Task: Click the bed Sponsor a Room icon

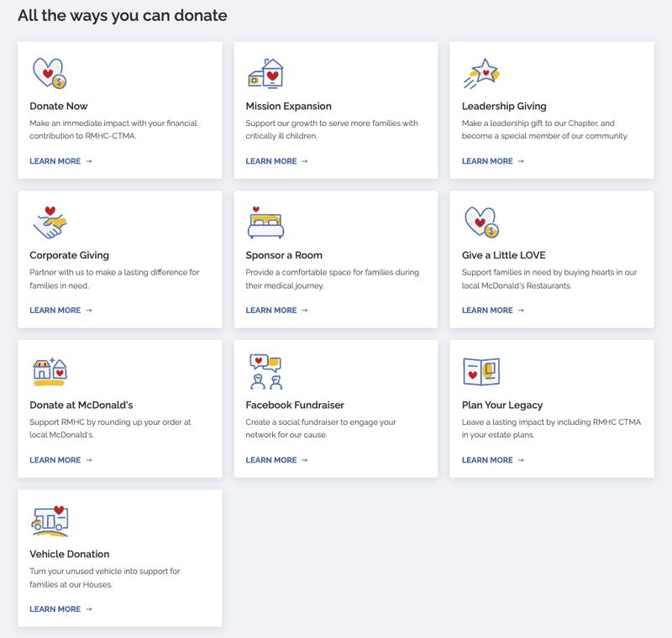Action: click(x=267, y=222)
